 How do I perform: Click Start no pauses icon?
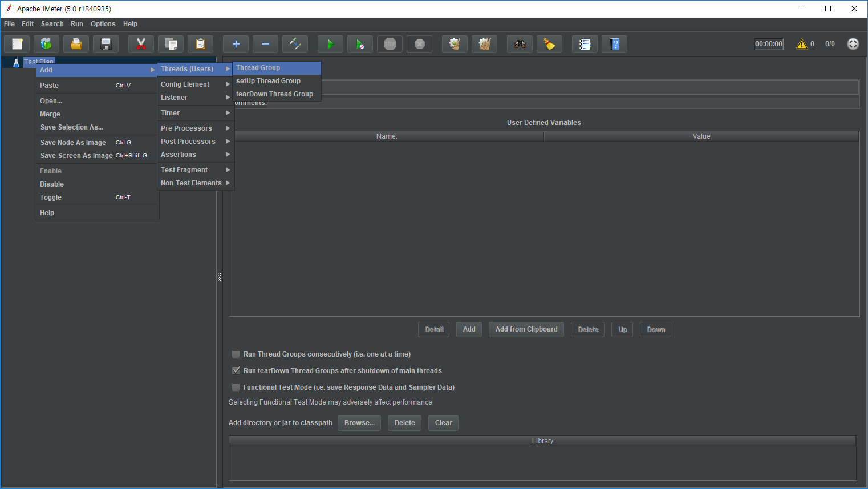pos(360,44)
